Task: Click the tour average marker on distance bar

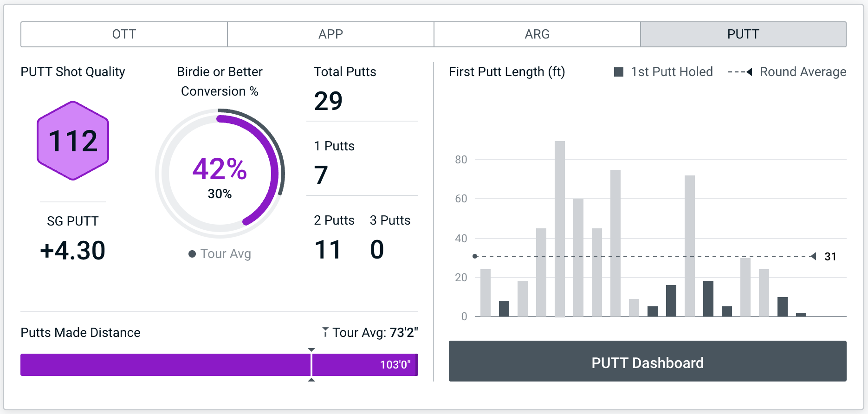Action: tap(311, 365)
